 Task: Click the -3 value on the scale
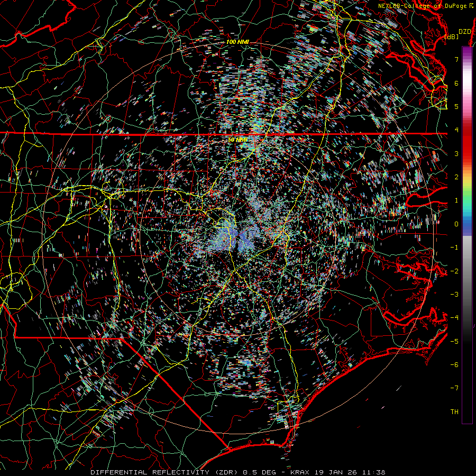[x=454, y=295]
